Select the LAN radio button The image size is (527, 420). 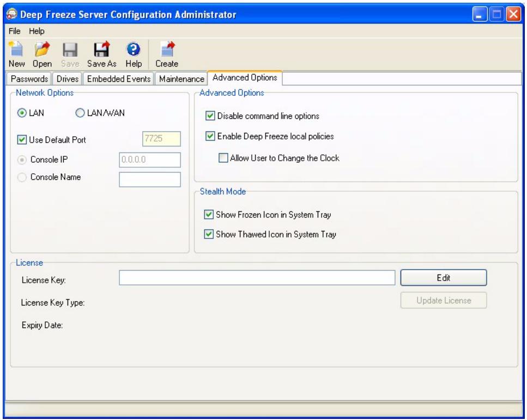click(22, 113)
